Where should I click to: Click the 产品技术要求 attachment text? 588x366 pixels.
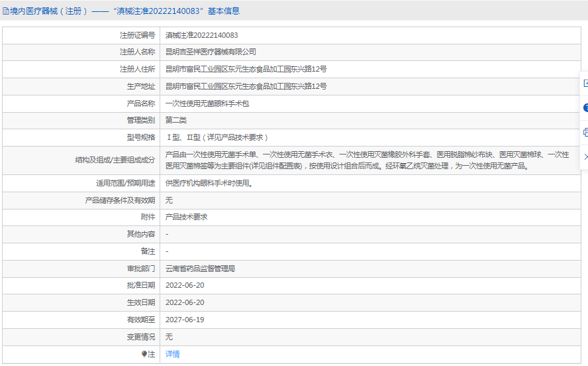[x=186, y=217]
